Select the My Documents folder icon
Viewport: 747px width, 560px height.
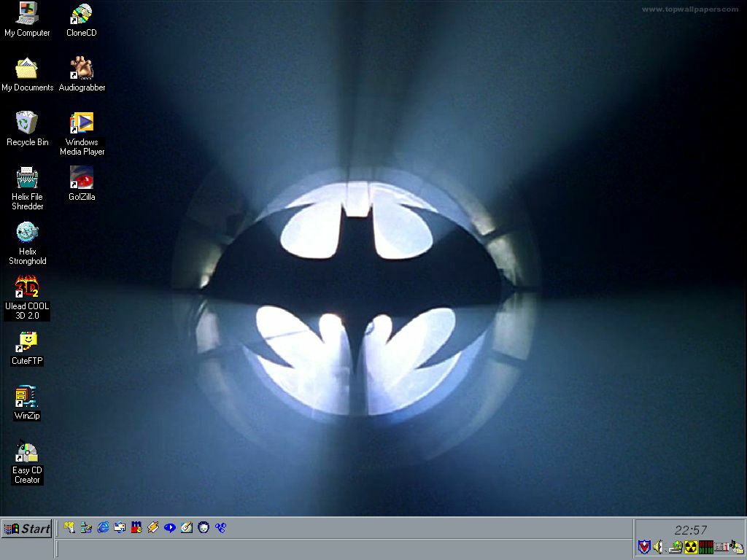[27, 69]
